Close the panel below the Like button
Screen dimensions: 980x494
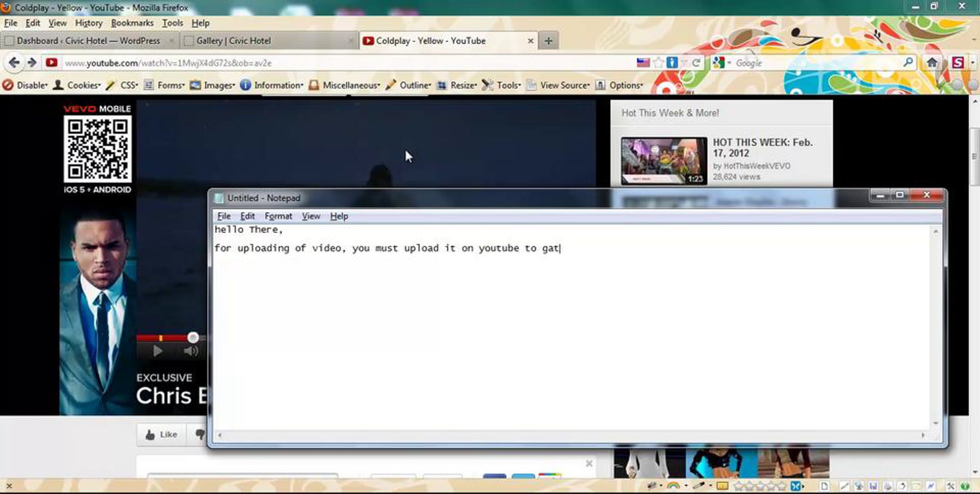coord(589,463)
